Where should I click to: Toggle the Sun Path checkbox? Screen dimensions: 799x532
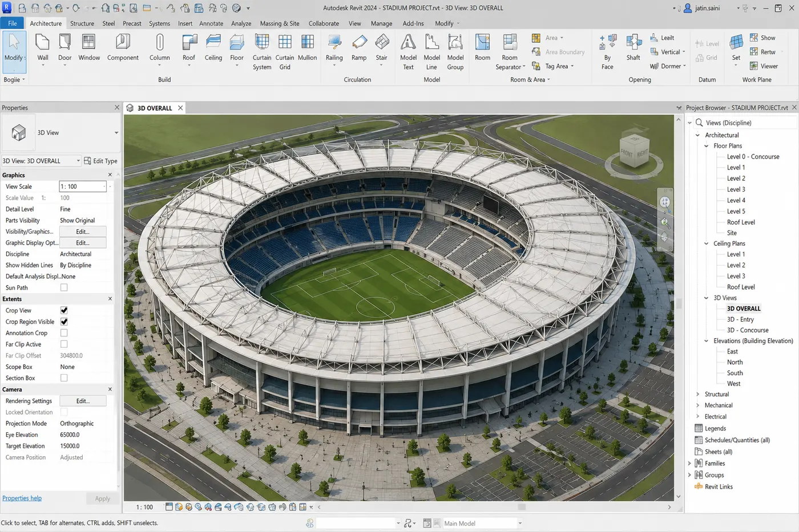[64, 288]
